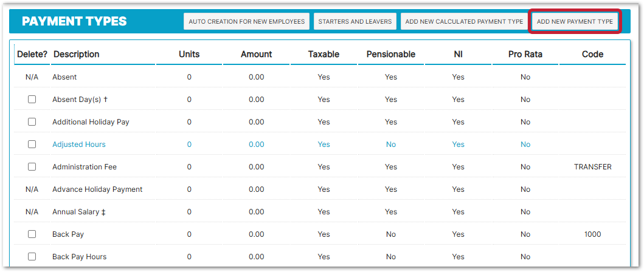Click Starters and Leavers button

coord(355,21)
